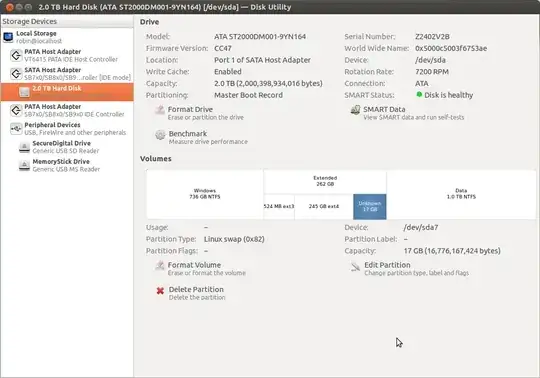Click the 2.0 TB Hard Disk drive icon

[24, 92]
